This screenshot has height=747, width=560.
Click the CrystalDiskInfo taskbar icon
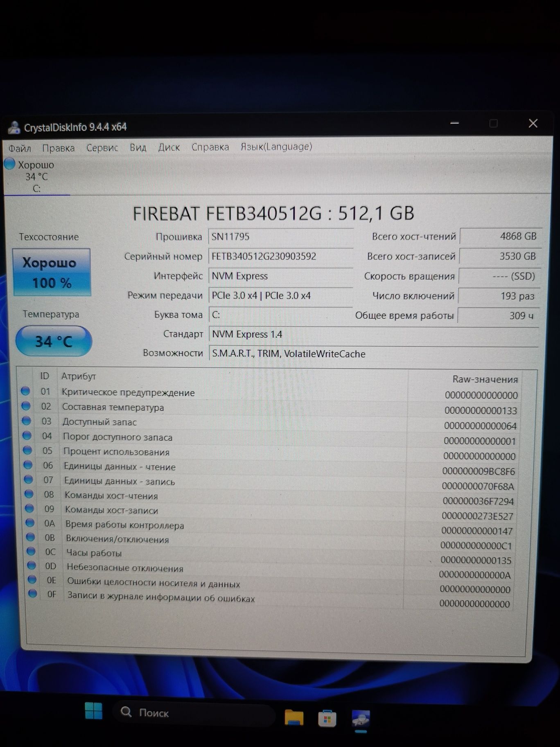[361, 719]
